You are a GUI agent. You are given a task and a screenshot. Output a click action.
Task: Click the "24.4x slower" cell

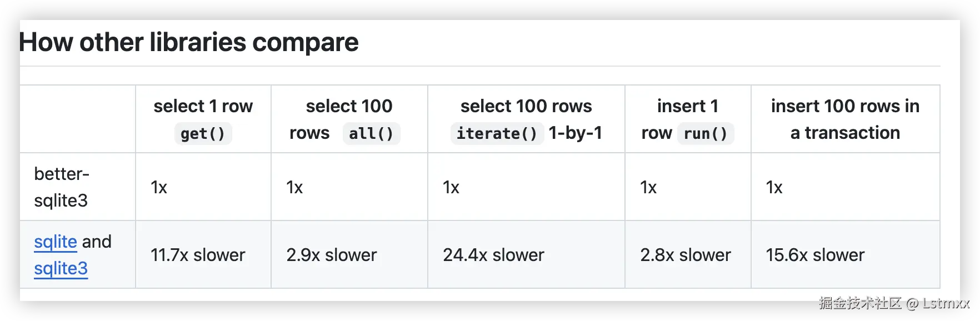tap(493, 255)
